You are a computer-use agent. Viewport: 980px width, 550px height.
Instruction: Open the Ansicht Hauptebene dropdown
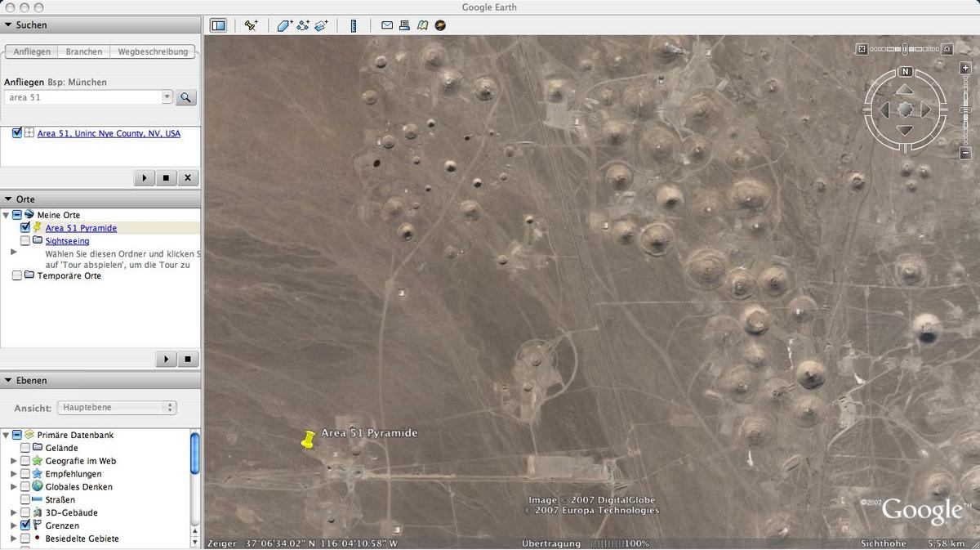pos(117,407)
